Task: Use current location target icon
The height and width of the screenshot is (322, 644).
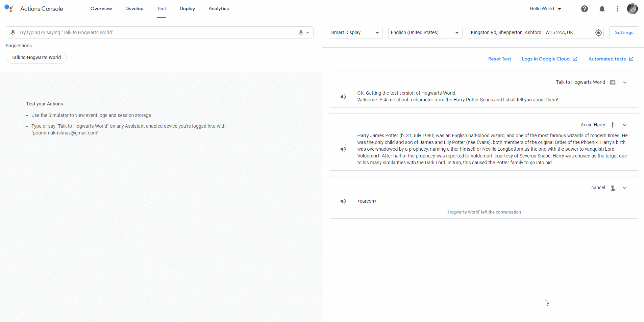Action: [598, 32]
